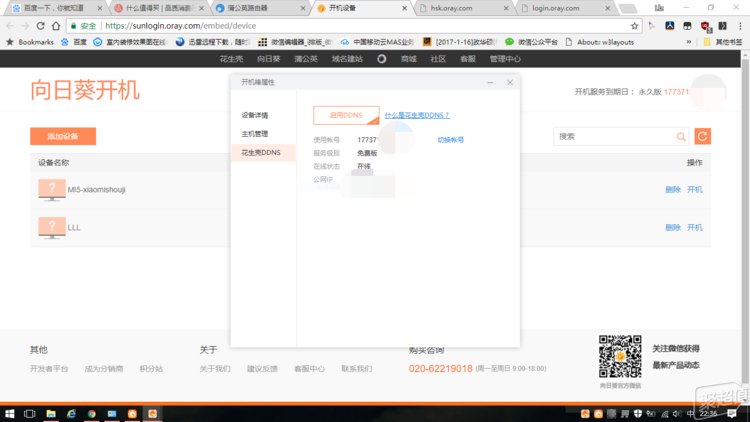This screenshot has width=750, height=422.
Task: Focus the 搜索 input field
Action: (x=614, y=136)
